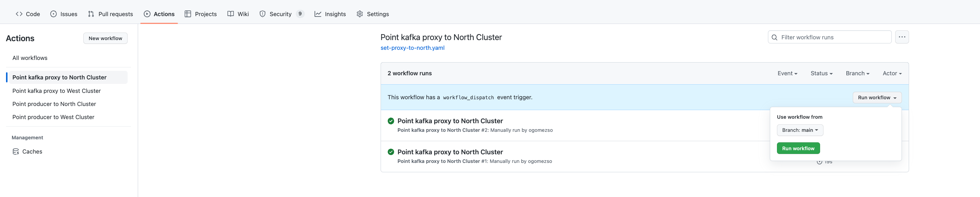Image resolution: width=980 pixels, height=197 pixels.
Task: Open the Insights tab
Action: (x=330, y=14)
